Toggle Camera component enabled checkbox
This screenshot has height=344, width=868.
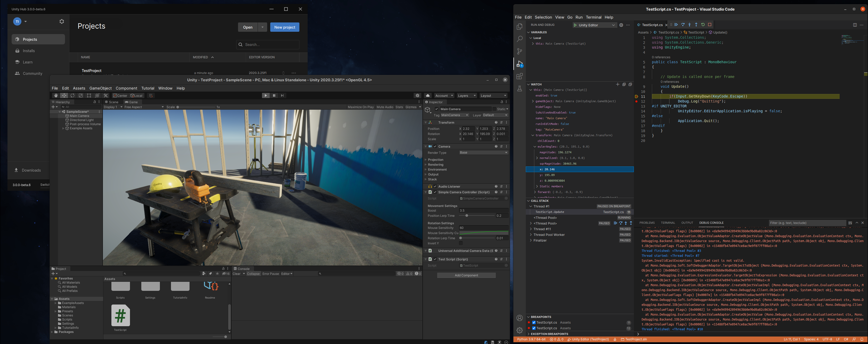tap(435, 146)
